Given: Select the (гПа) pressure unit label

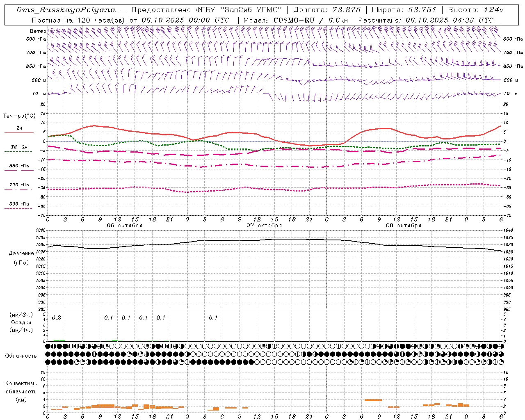Looking at the screenshot, I should (21, 262).
